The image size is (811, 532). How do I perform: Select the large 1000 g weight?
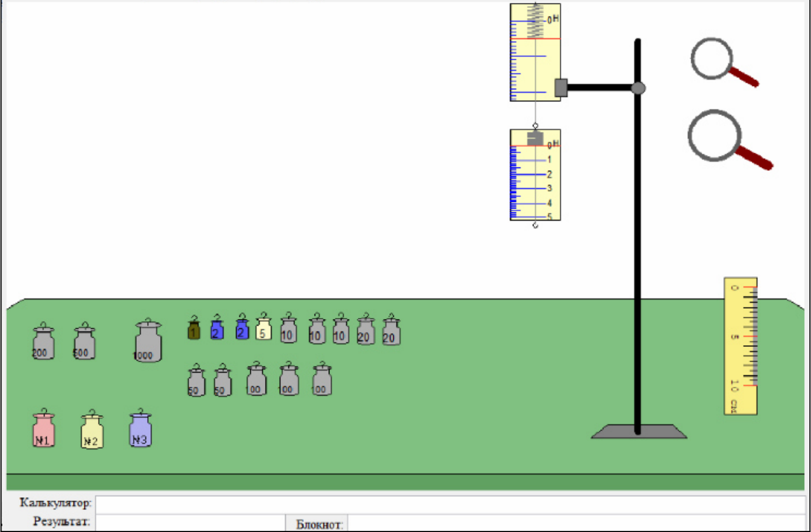(x=148, y=341)
